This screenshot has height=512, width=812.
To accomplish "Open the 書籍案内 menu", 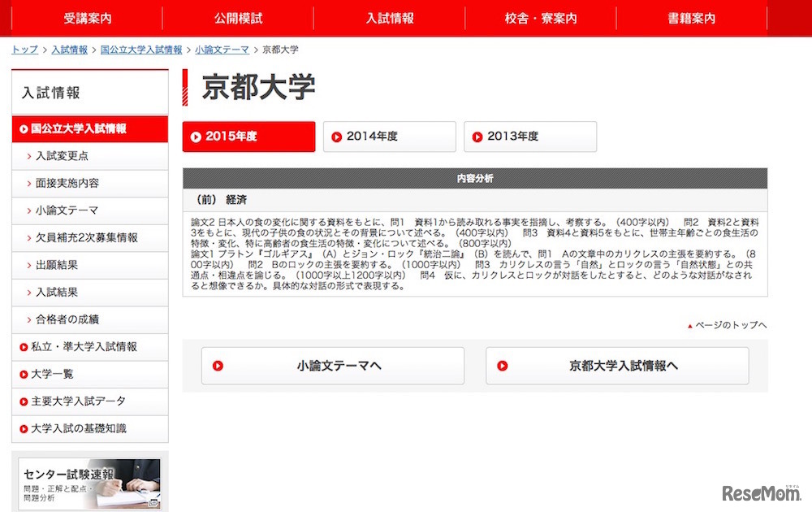I will point(689,18).
